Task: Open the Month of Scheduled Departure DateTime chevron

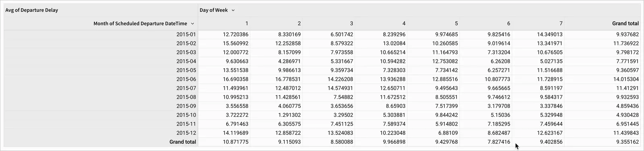Action: point(192,24)
